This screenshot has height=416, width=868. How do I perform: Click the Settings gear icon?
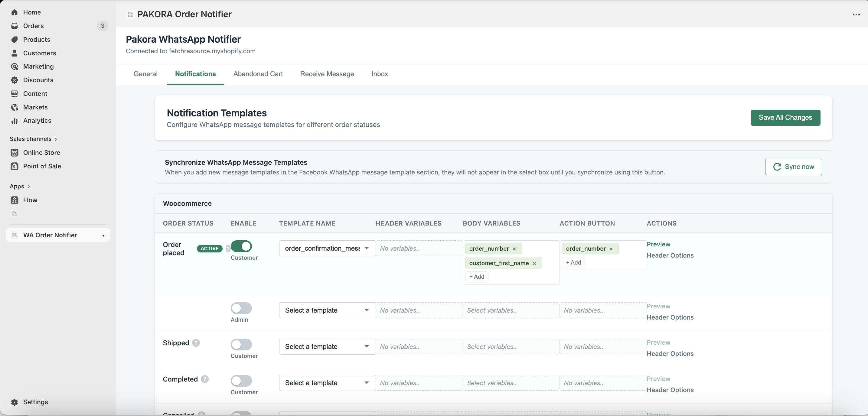[x=15, y=402]
